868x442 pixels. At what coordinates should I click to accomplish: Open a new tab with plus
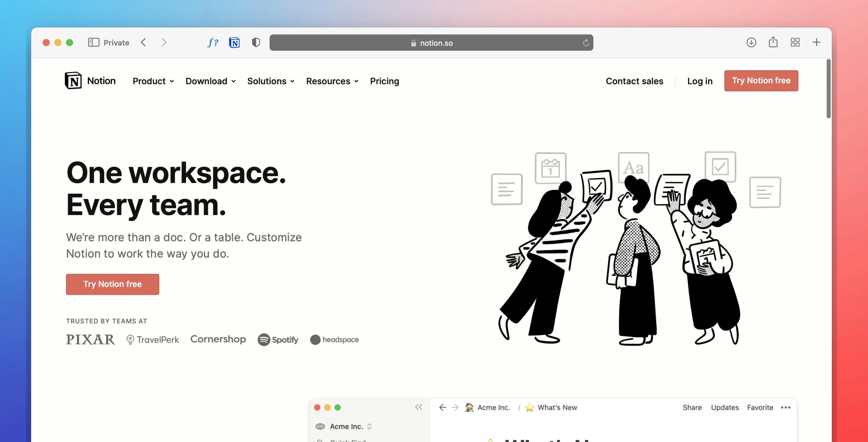coord(816,43)
